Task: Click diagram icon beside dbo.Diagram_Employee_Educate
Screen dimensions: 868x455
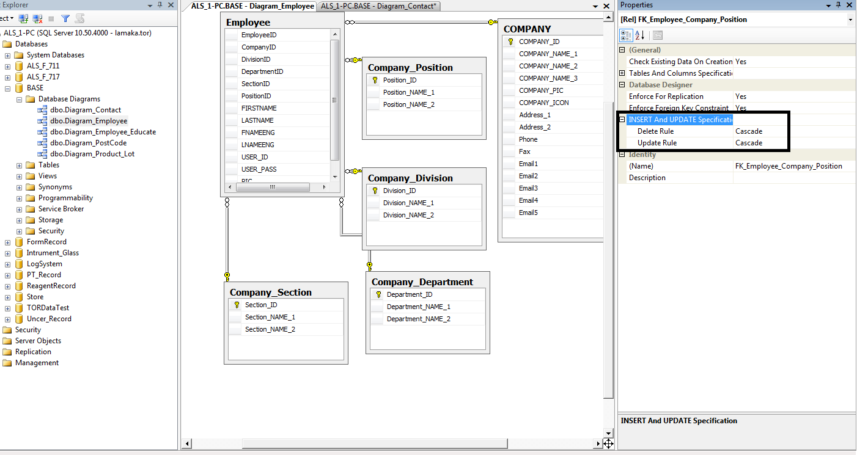Action: click(43, 132)
